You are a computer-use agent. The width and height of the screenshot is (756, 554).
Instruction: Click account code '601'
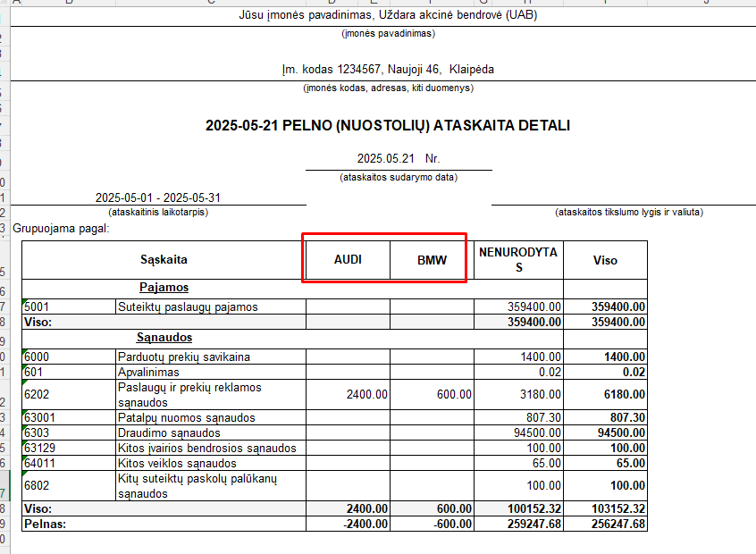(69, 373)
